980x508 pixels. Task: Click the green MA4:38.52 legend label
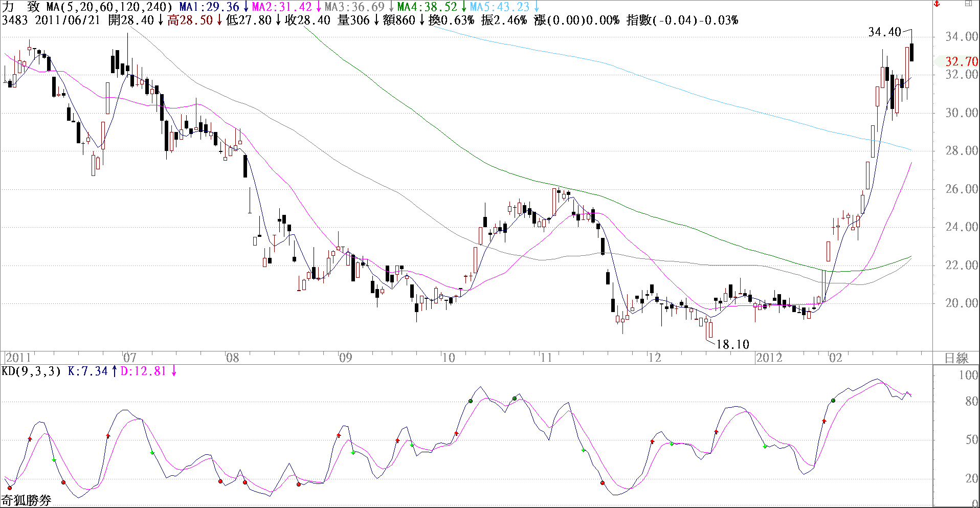427,7
